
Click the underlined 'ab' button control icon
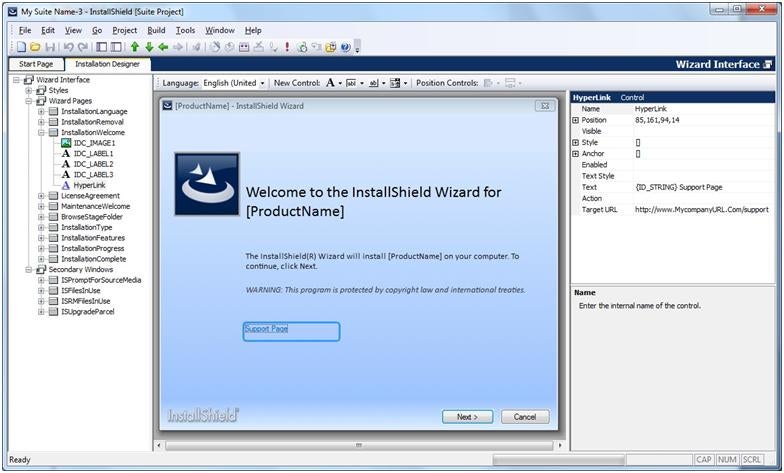coord(374,83)
